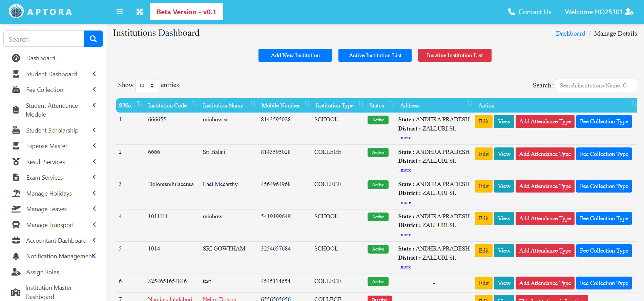Click the Result Services medal icon
This screenshot has width=644, height=301.
[16, 162]
